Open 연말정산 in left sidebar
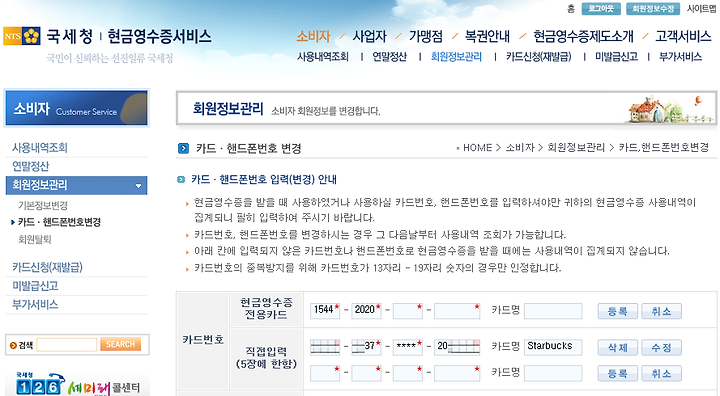Viewport: 720px width, 396px height. pos(30,166)
